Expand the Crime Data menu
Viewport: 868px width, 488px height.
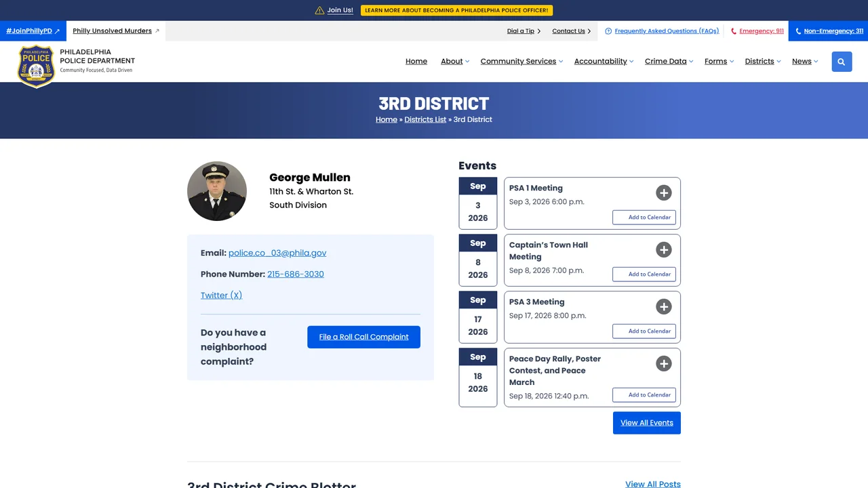pyautogui.click(x=669, y=61)
